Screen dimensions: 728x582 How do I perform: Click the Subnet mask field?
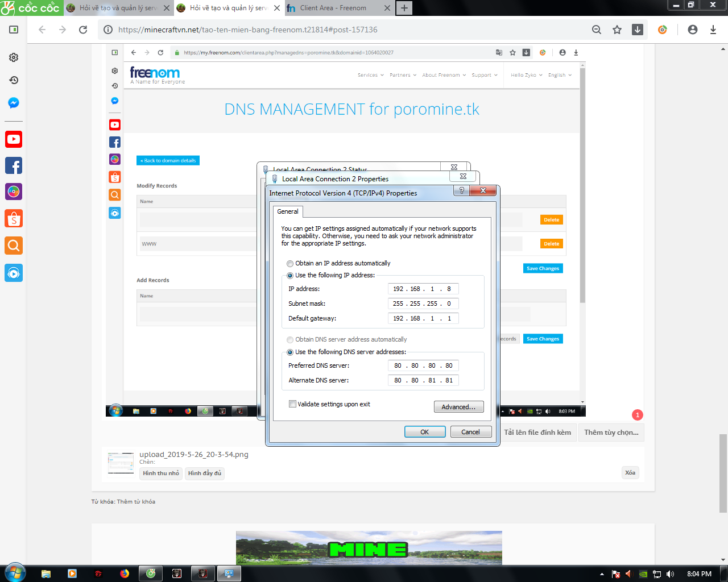click(423, 304)
